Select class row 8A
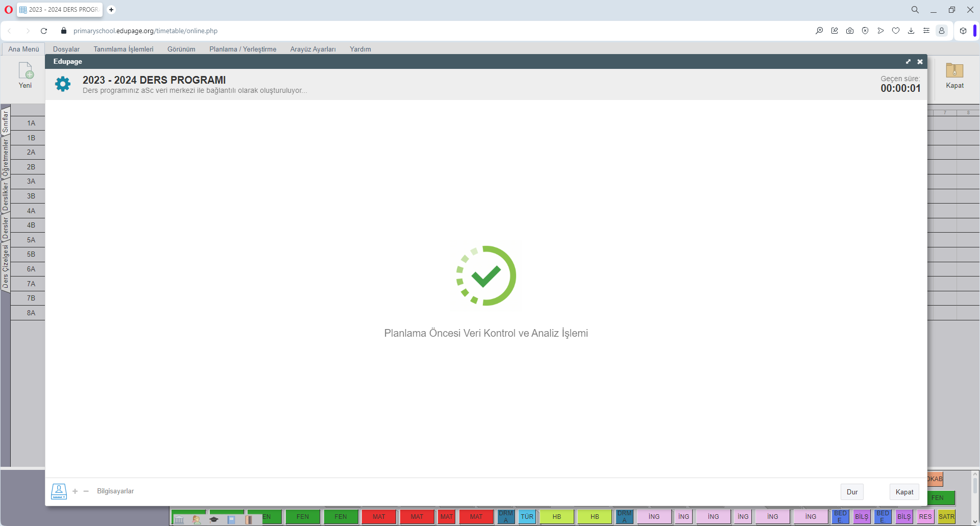Viewport: 980px width, 526px height. (x=28, y=313)
